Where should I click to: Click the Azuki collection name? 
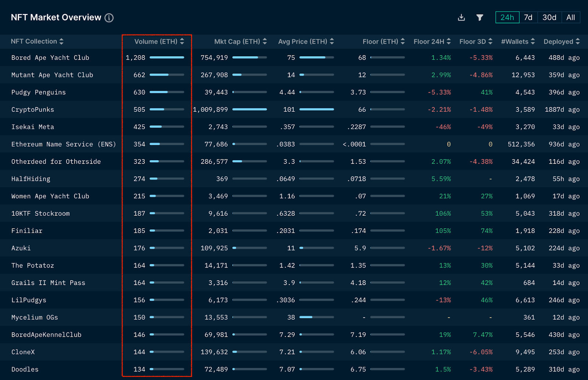coord(21,248)
